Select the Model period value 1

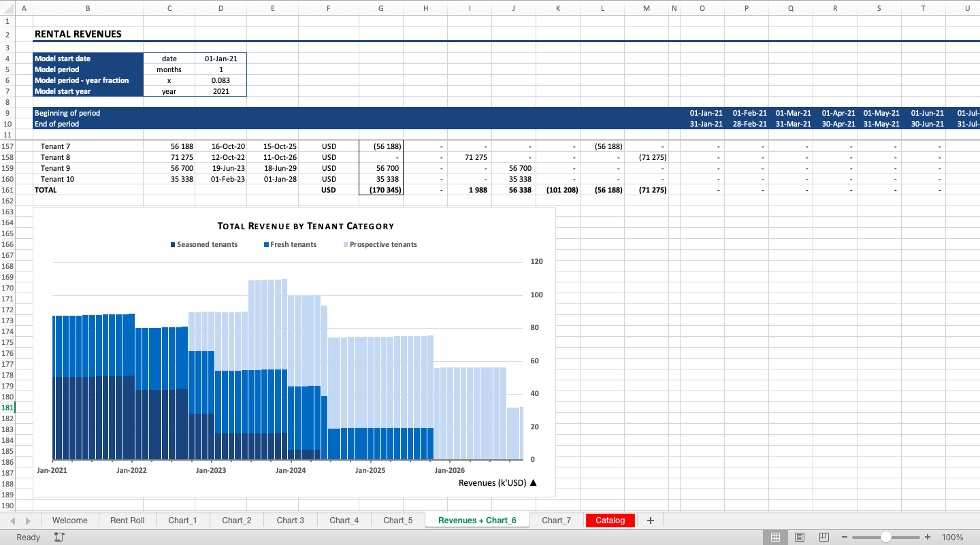tap(220, 69)
